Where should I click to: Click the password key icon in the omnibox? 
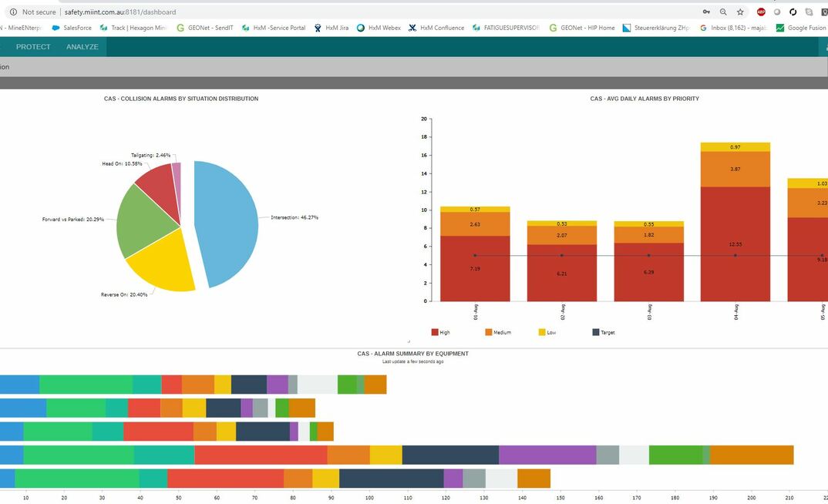tap(706, 12)
